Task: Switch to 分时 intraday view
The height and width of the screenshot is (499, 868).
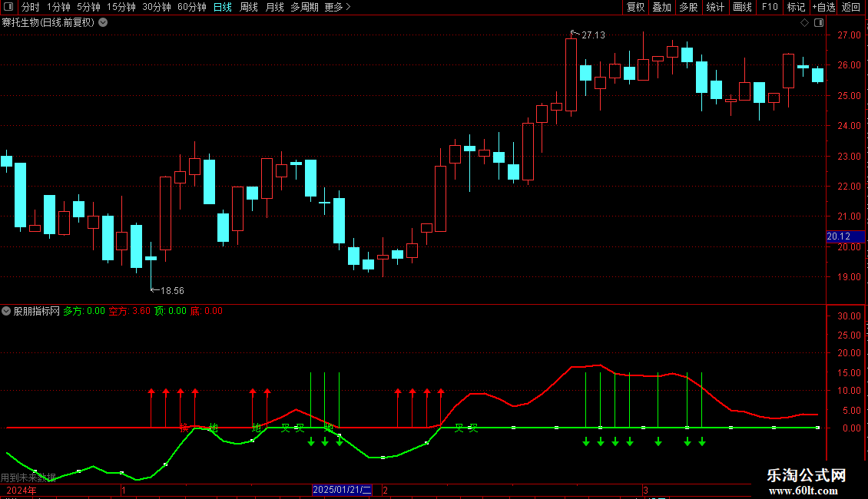Action: (31, 7)
